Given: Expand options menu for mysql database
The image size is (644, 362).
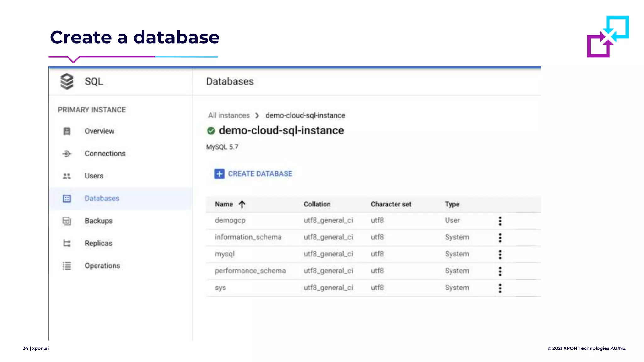Looking at the screenshot, I should [500, 255].
